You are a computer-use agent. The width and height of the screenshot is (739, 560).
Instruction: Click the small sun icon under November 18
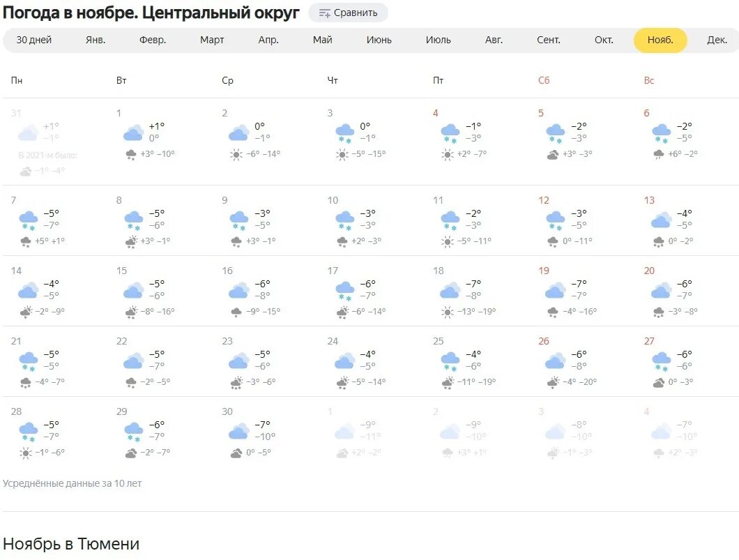[x=448, y=312]
